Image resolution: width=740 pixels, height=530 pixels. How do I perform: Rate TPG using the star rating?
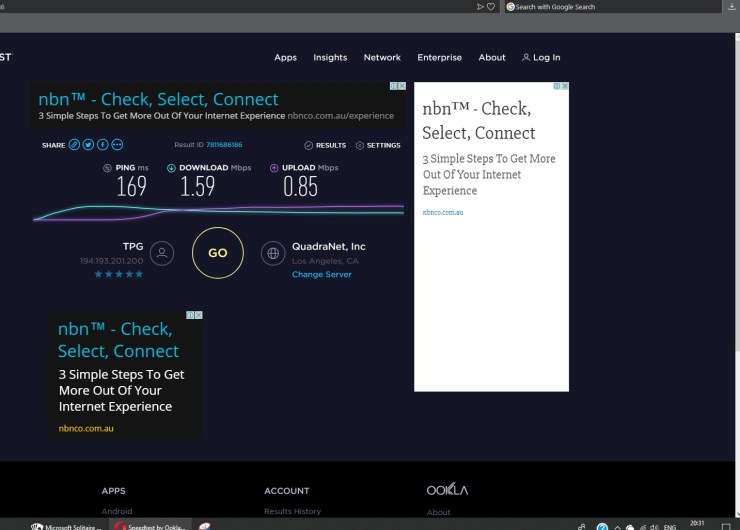[x=118, y=274]
